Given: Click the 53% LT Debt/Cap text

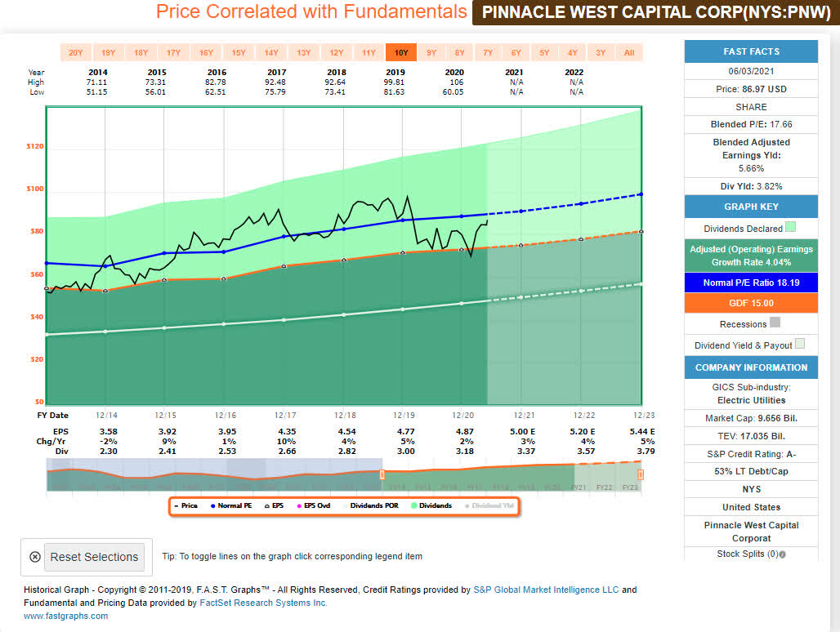Looking at the screenshot, I should (x=751, y=471).
